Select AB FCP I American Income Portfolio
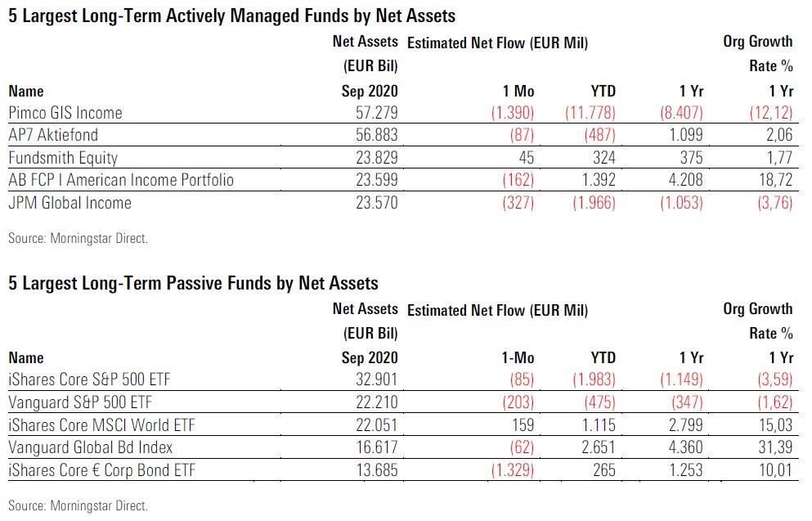812x521 pixels. [x=121, y=180]
